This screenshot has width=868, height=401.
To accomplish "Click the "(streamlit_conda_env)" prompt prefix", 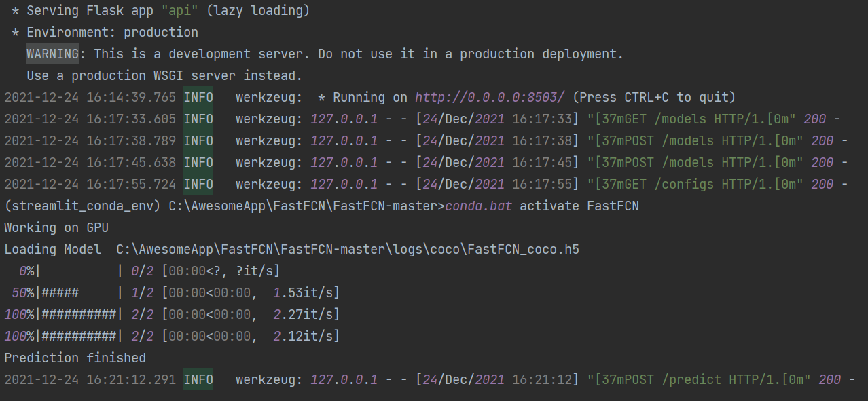I will tap(82, 206).
